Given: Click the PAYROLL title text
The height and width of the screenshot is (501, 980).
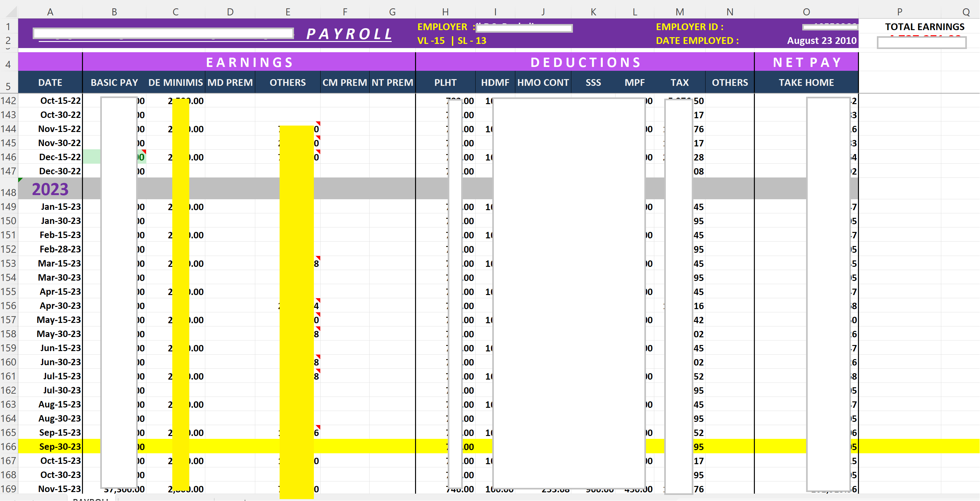Looking at the screenshot, I should 349,34.
